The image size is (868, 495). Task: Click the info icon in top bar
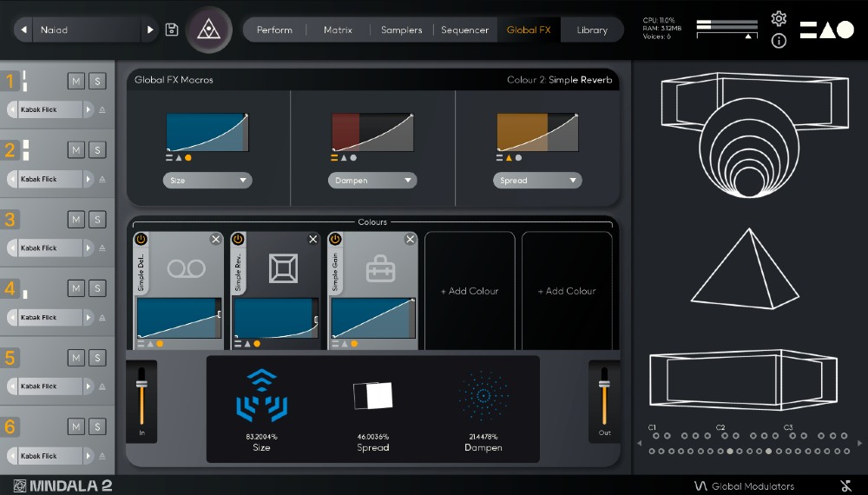click(779, 41)
